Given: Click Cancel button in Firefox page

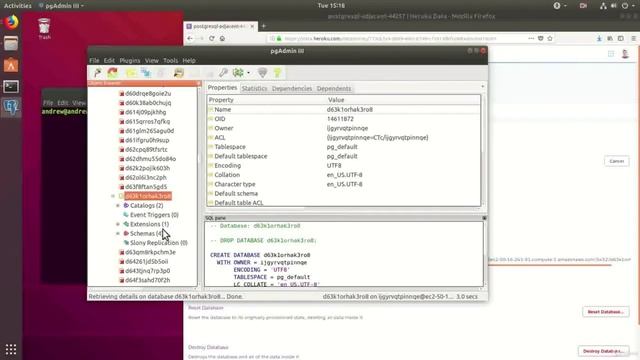Looking at the screenshot, I should pos(616,161).
